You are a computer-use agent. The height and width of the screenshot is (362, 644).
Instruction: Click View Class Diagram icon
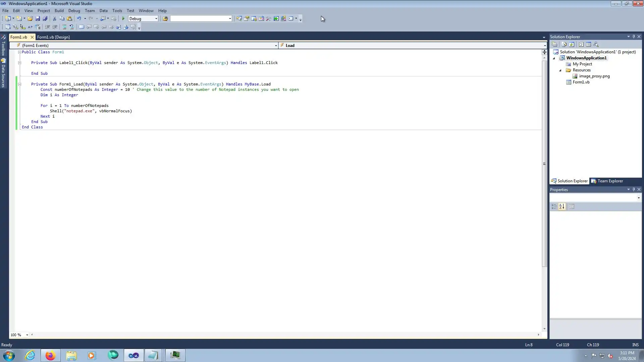(596, 45)
